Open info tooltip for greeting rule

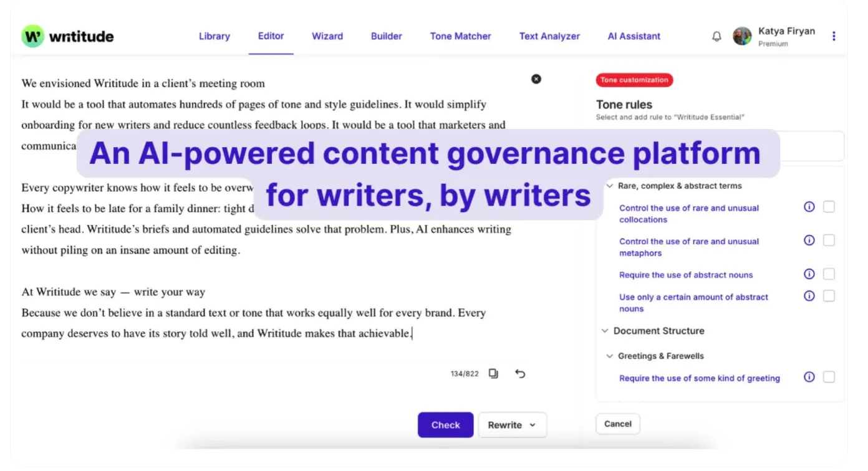tap(809, 377)
